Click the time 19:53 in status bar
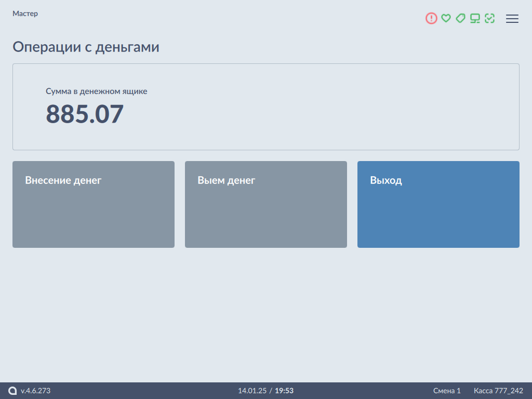 [284, 391]
